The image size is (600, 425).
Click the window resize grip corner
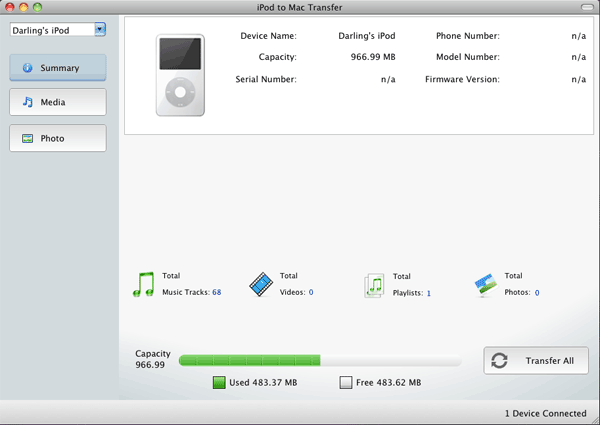tap(595, 420)
